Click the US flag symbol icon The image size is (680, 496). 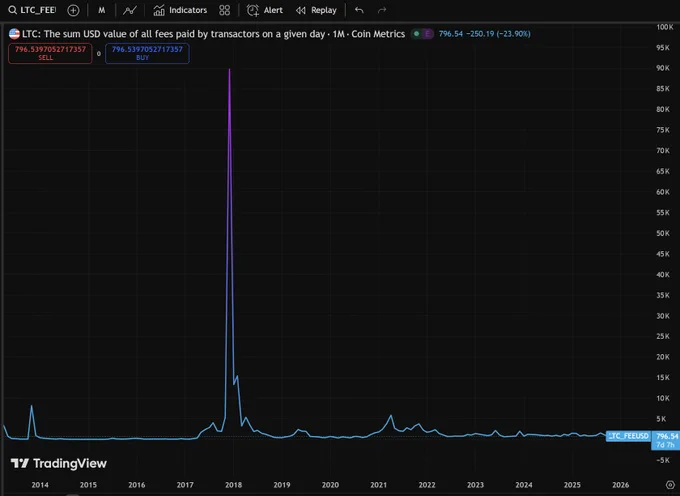tap(14, 34)
